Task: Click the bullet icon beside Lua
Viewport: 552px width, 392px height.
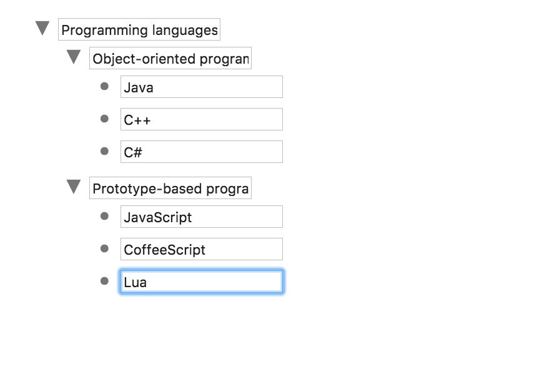Action: (x=104, y=281)
